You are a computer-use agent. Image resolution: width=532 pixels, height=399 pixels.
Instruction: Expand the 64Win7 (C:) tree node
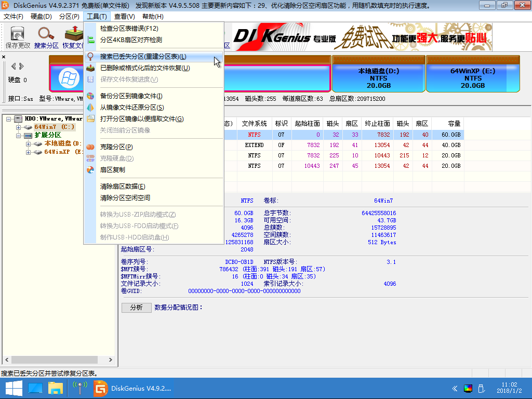19,127
